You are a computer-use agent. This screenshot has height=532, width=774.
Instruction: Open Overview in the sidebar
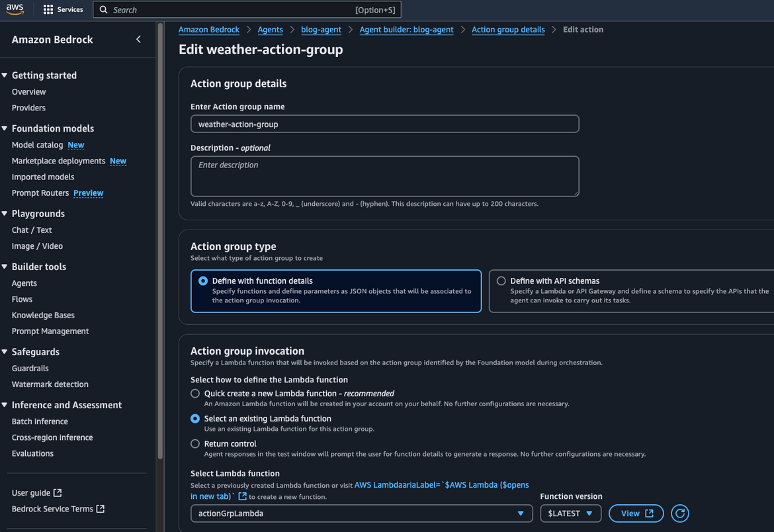click(x=28, y=92)
